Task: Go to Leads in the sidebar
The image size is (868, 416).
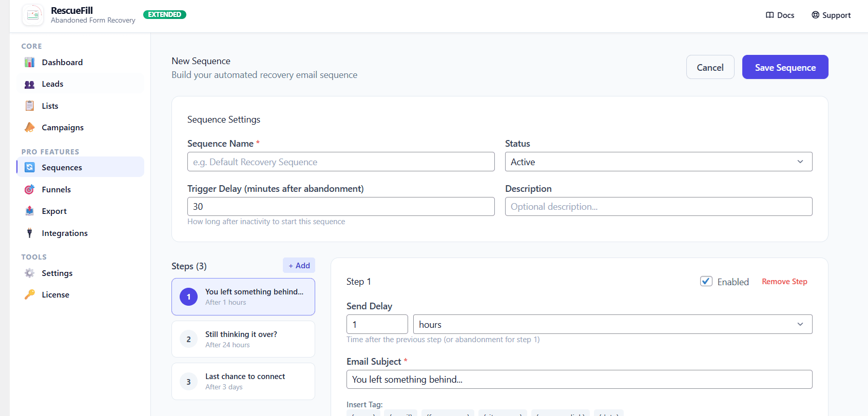Action: click(81, 84)
